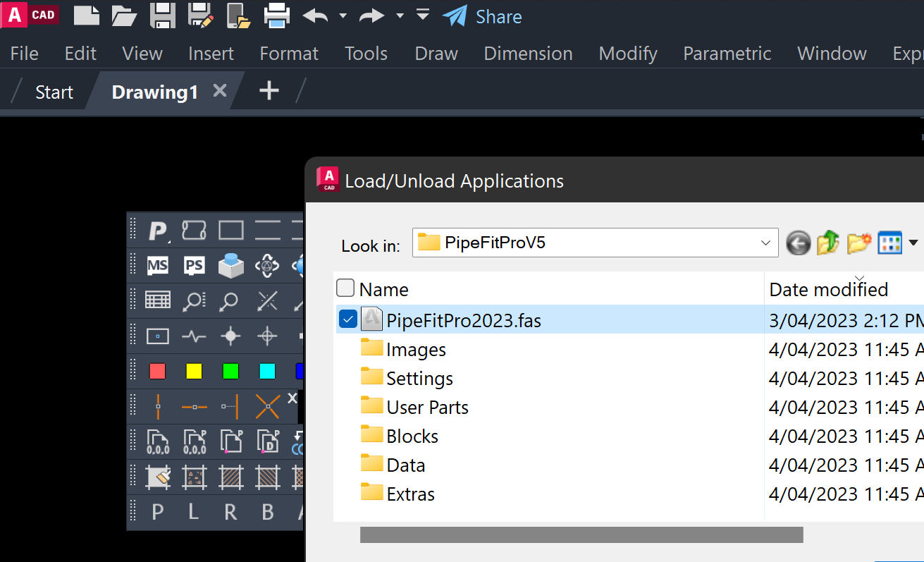Open the Look in PipeFitProV5 dropdown
This screenshot has height=562, width=924.
[x=765, y=243]
